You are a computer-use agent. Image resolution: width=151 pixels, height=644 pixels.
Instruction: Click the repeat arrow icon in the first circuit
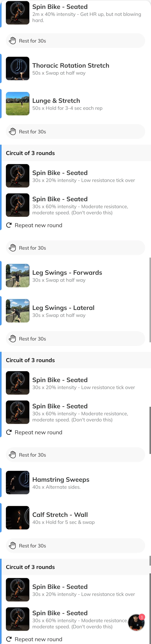pyautogui.click(x=9, y=225)
